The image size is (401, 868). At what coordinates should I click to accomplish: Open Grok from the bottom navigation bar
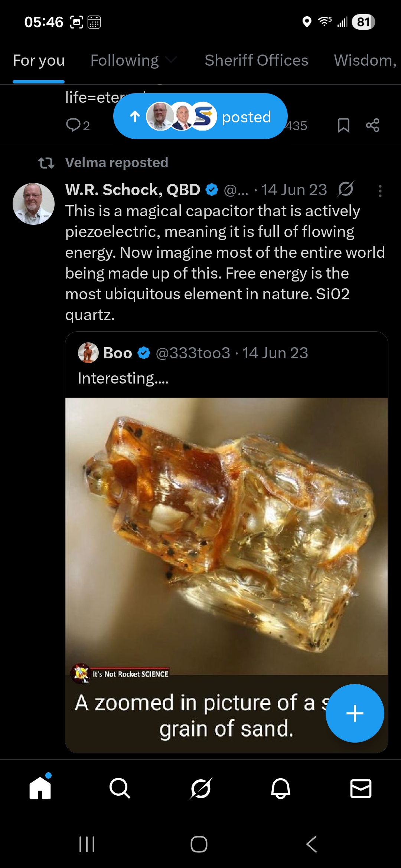pyautogui.click(x=200, y=788)
